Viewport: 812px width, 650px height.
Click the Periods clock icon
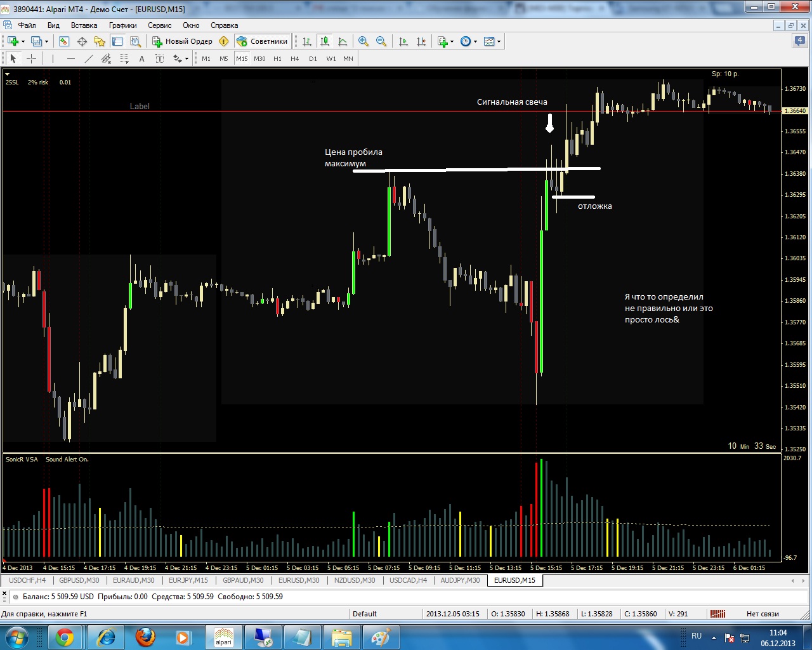click(466, 41)
